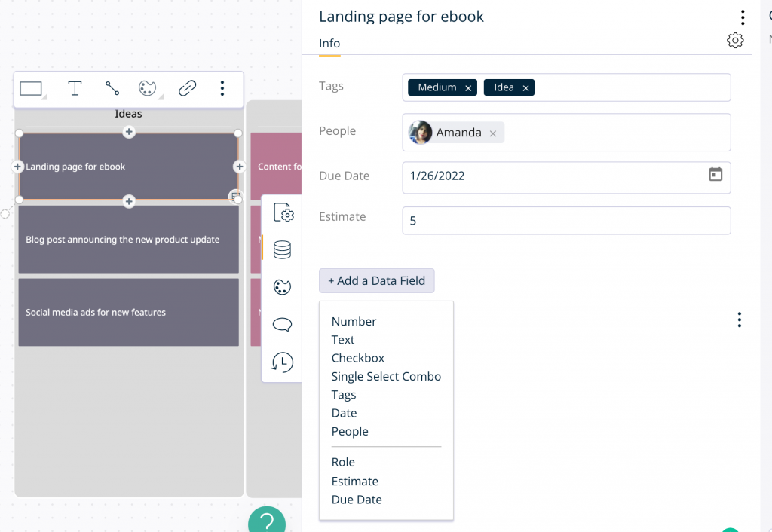Click the Add a Data Field button
Image resolution: width=772 pixels, height=532 pixels.
[x=376, y=280]
